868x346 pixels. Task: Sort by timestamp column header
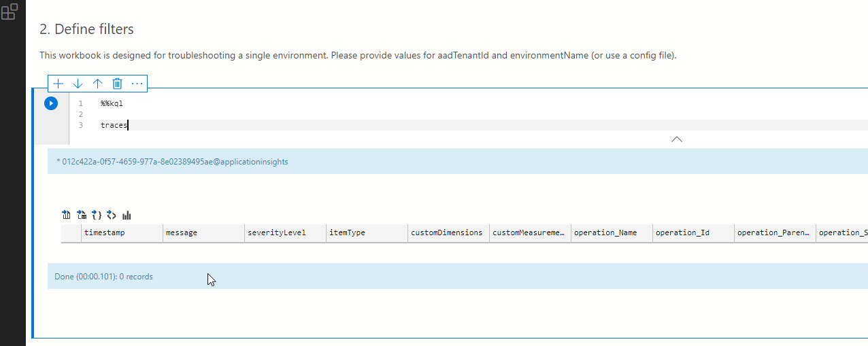(121, 232)
